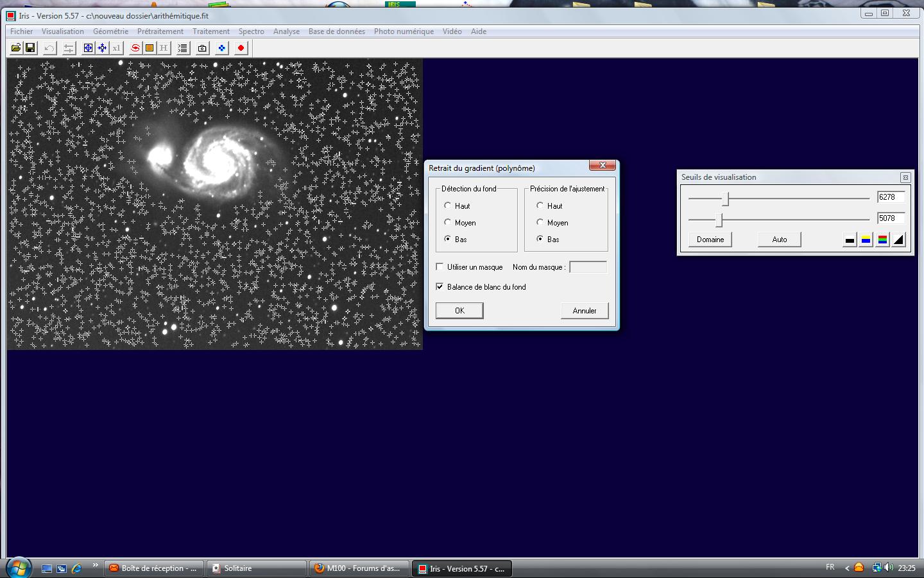Launch Internet Explorer from quick launch
This screenshot has height=578, width=924.
77,568
